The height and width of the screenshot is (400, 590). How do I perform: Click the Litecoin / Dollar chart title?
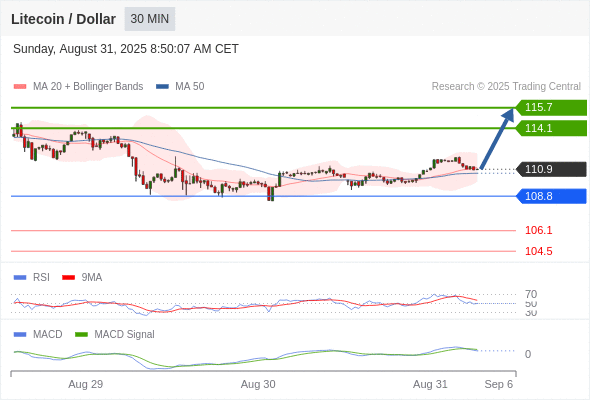[63, 19]
